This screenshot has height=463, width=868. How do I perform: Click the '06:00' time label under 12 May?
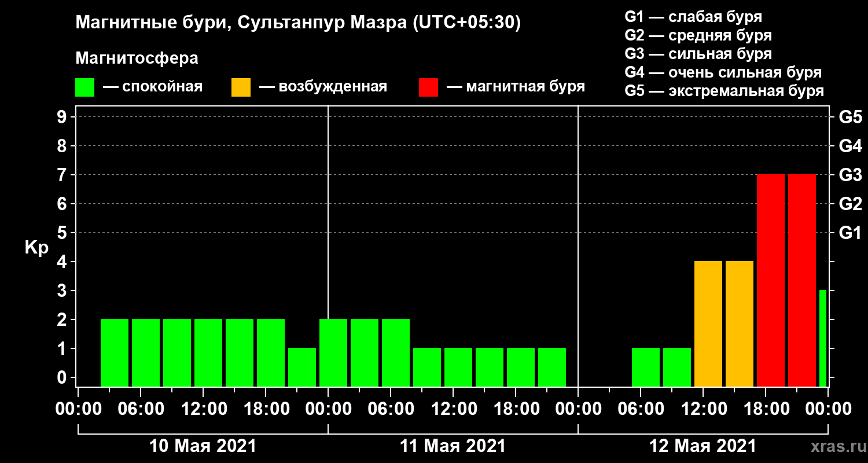click(640, 409)
